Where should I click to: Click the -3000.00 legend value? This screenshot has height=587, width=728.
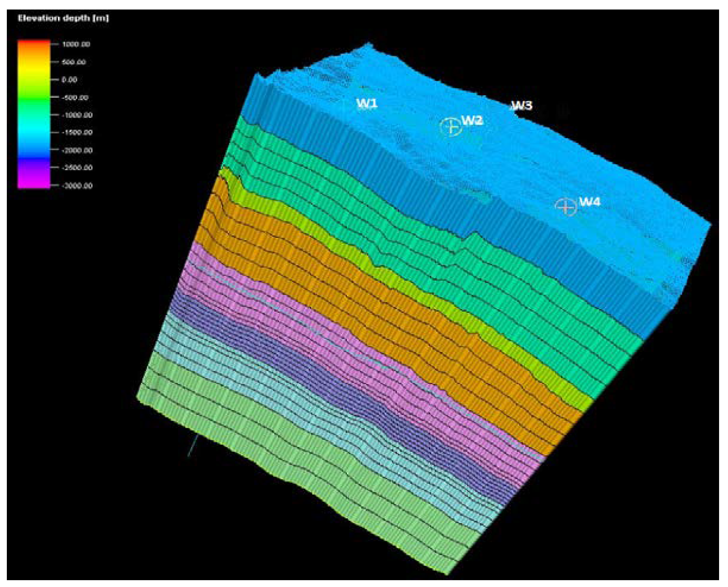[77, 186]
